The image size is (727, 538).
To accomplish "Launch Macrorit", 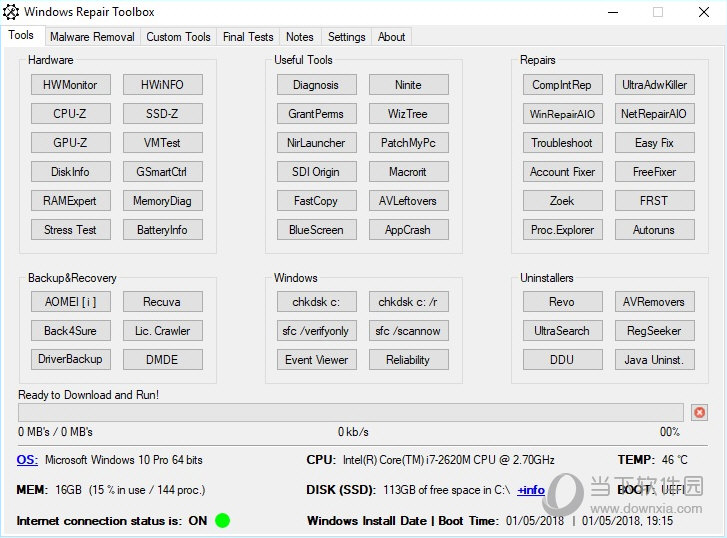I will pyautogui.click(x=408, y=172).
